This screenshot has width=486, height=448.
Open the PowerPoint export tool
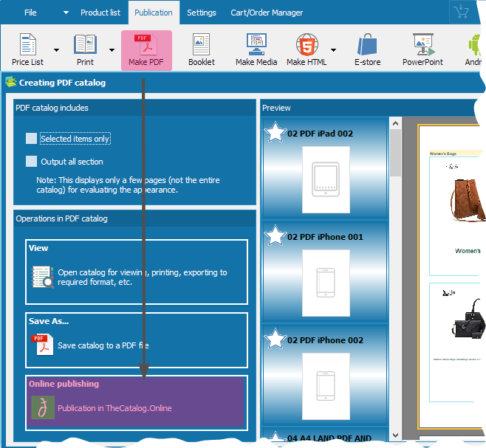[422, 50]
